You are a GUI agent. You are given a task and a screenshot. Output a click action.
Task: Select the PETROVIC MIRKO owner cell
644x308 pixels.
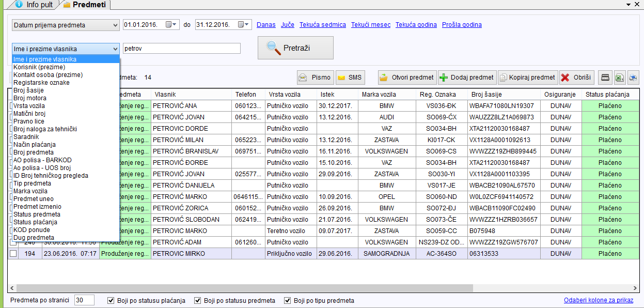[x=192, y=254]
